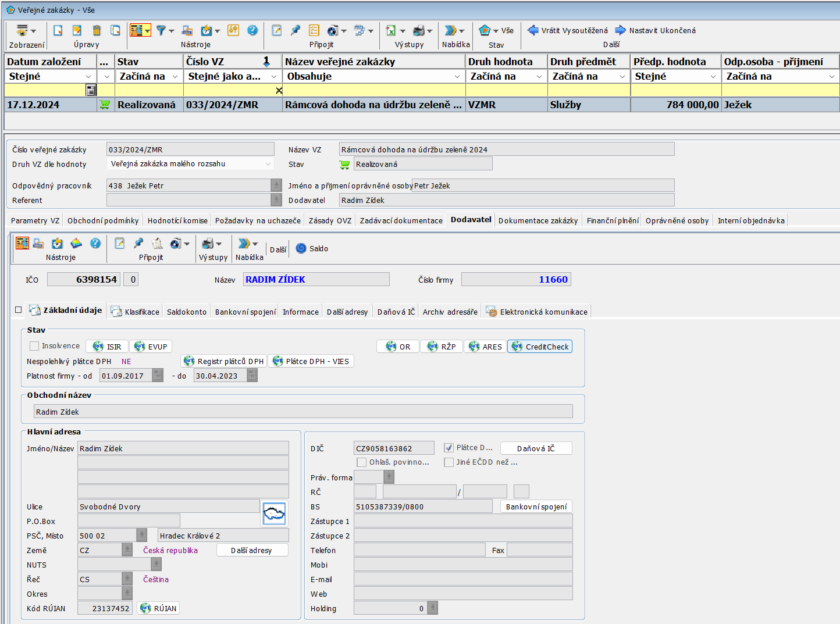Open the Obsahuje filter dropdown for Název
The image size is (840, 624).
pyautogui.click(x=457, y=76)
